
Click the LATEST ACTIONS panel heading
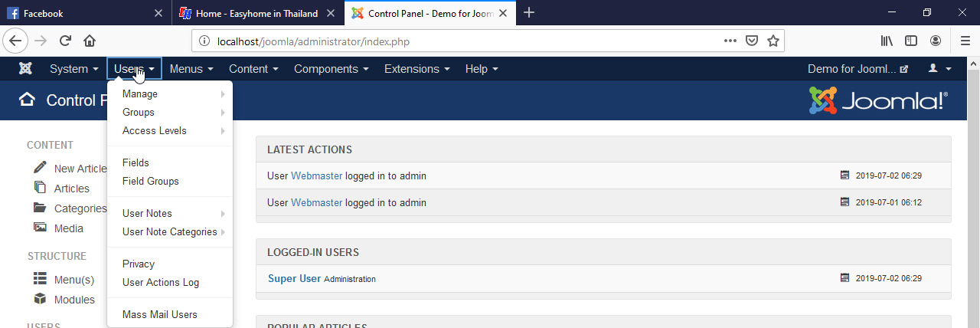[x=309, y=149]
